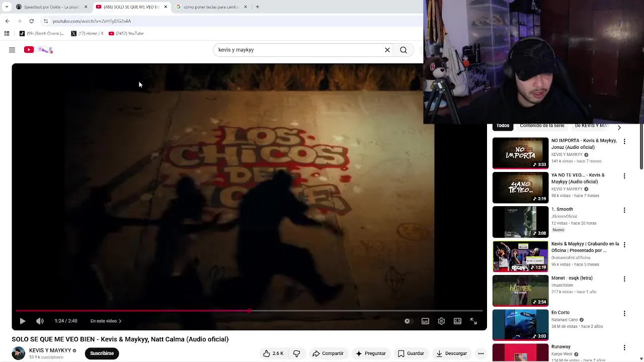Dislike the video thumbs-down button
The height and width of the screenshot is (362, 644).
[297, 353]
